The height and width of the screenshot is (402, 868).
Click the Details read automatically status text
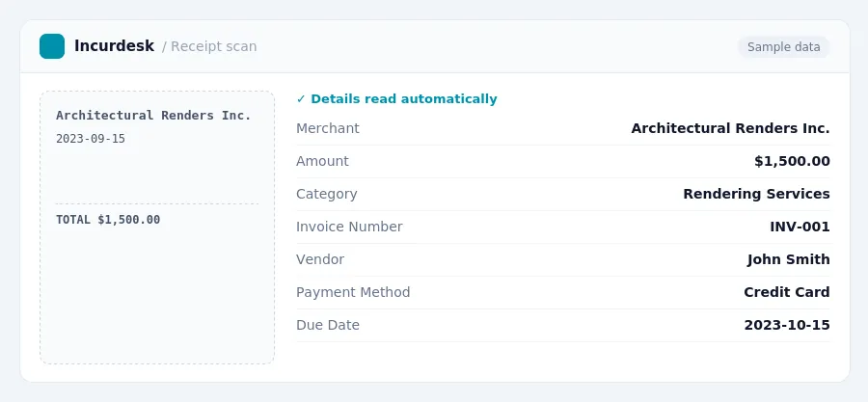pos(403,99)
